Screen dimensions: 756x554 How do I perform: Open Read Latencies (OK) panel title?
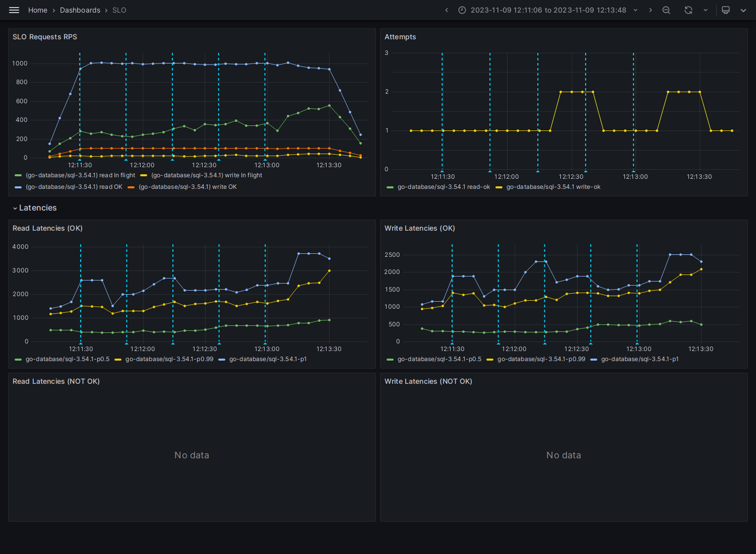point(47,228)
